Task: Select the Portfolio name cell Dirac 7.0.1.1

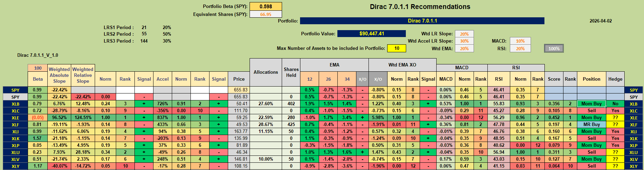Action: pos(422,21)
